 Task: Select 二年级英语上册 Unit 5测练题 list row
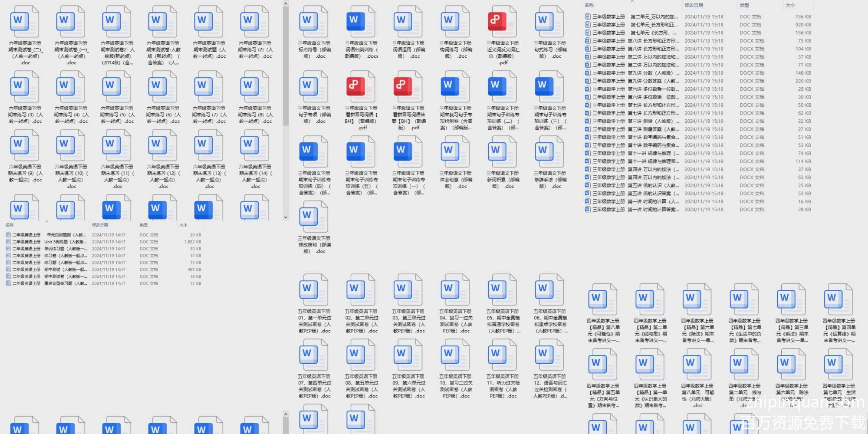(48, 242)
